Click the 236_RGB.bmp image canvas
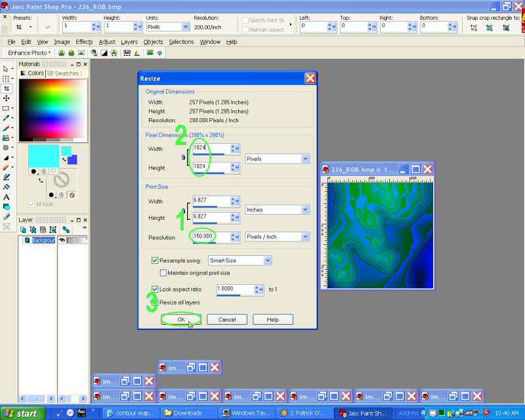Screen dimensions: 525x420 click(380, 235)
